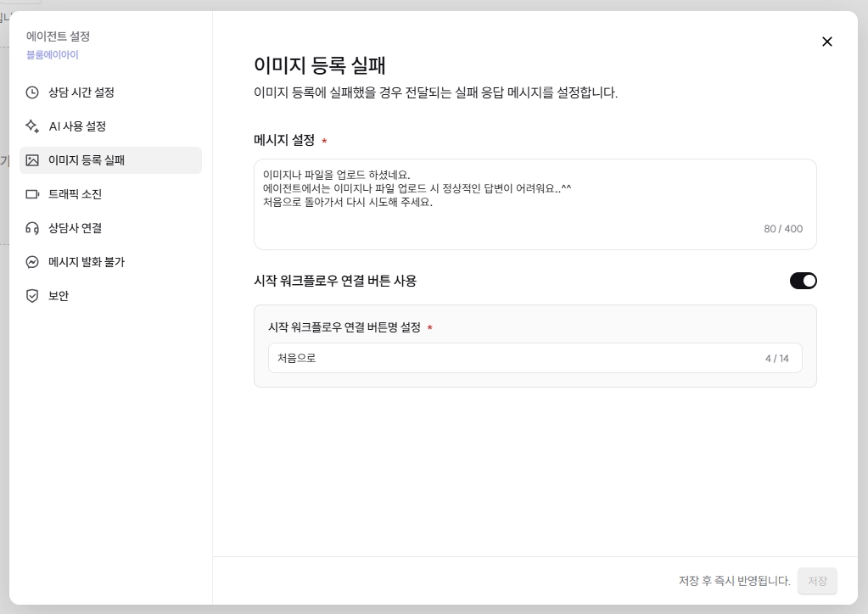Click the sparkle icon beside AI 사용 설정
Image resolution: width=868 pixels, height=614 pixels.
tap(32, 126)
